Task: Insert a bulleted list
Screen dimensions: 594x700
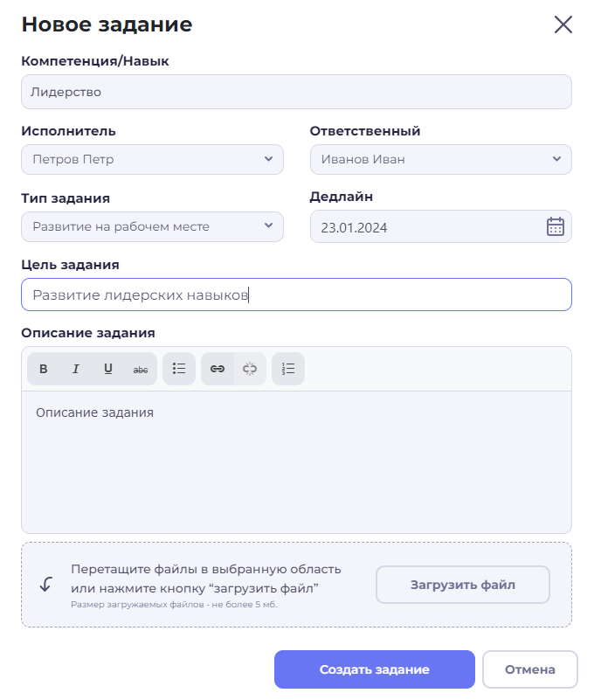Action: click(179, 370)
